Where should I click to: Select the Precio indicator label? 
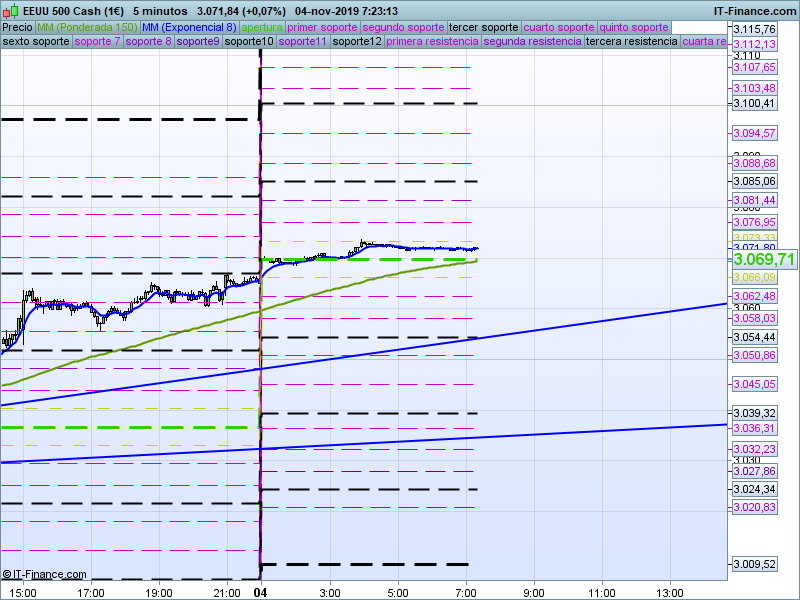pyautogui.click(x=17, y=27)
